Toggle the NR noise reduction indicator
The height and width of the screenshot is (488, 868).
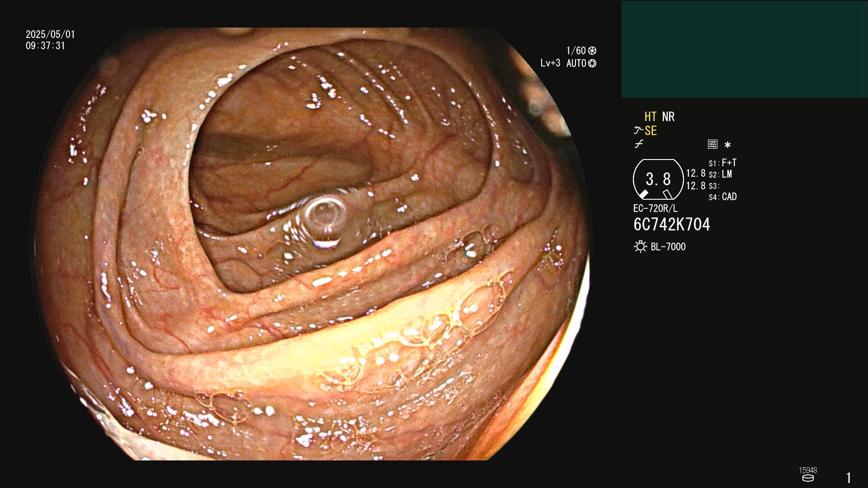[x=668, y=117]
